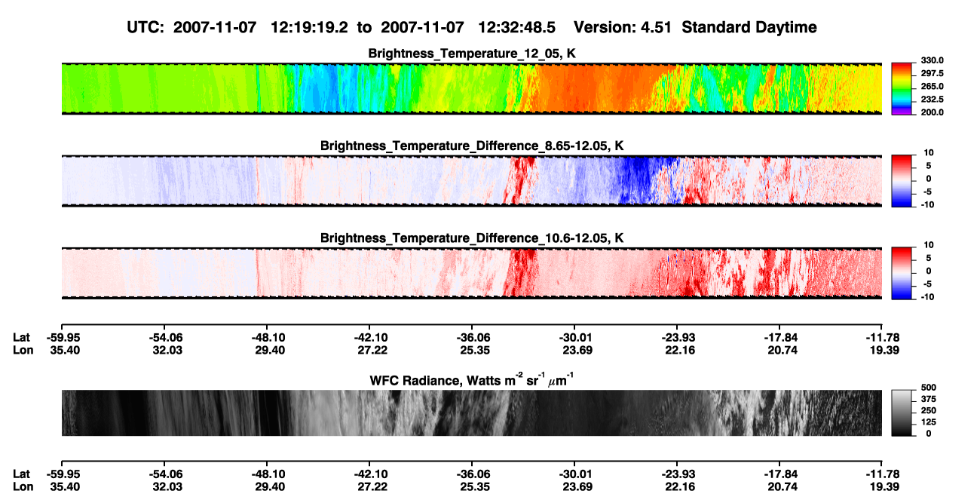Select the 'Brightness_Temperature_12_05, K' panel title
The image size is (980, 503).
472,54
